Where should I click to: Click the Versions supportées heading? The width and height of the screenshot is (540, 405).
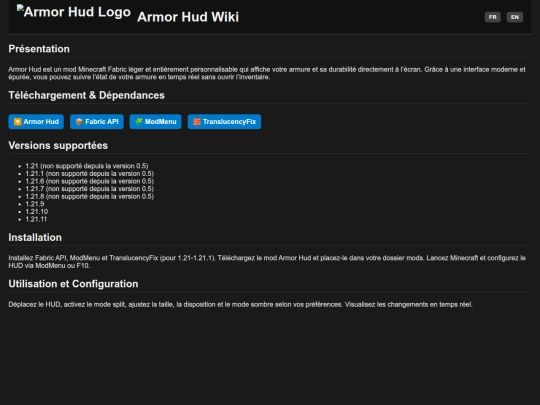point(58,145)
